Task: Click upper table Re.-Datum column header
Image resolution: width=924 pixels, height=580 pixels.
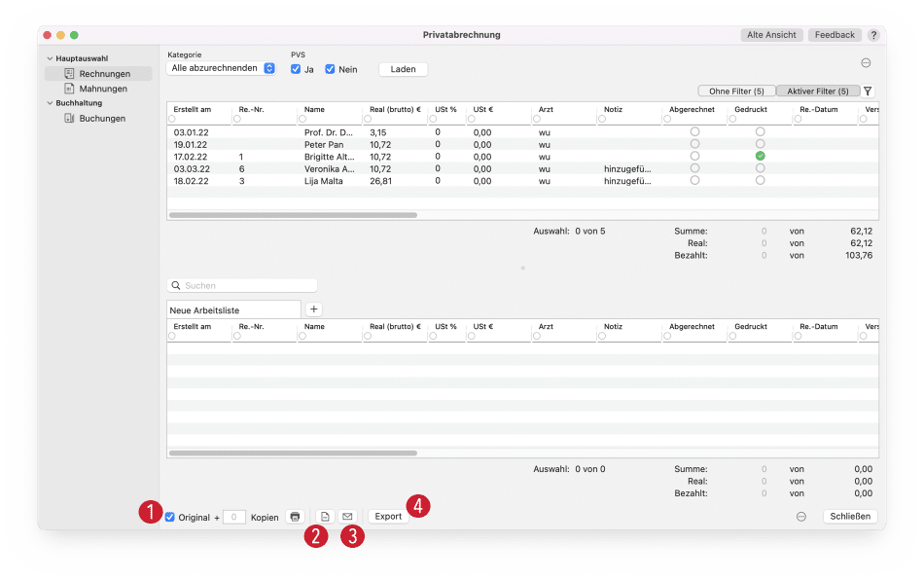Action: pos(819,110)
